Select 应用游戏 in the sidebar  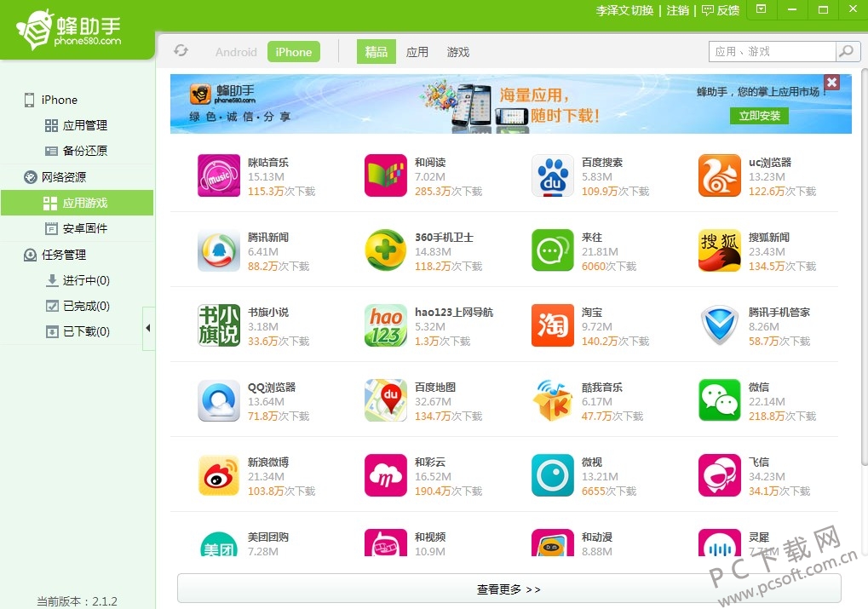(x=77, y=203)
